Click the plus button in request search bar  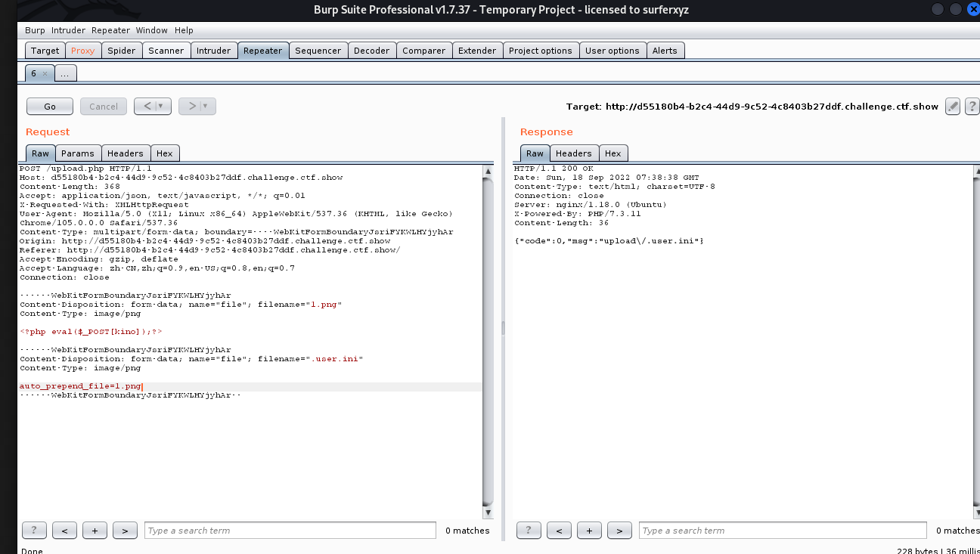95,531
